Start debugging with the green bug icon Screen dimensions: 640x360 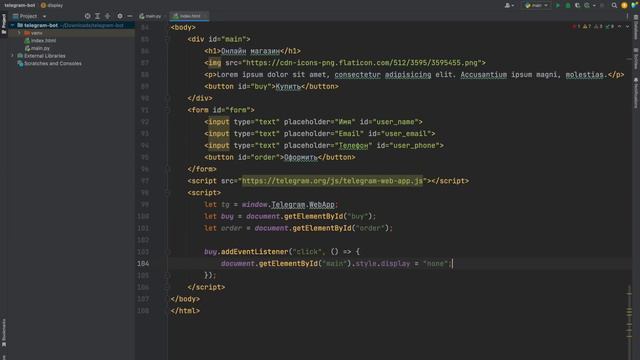pos(568,5)
